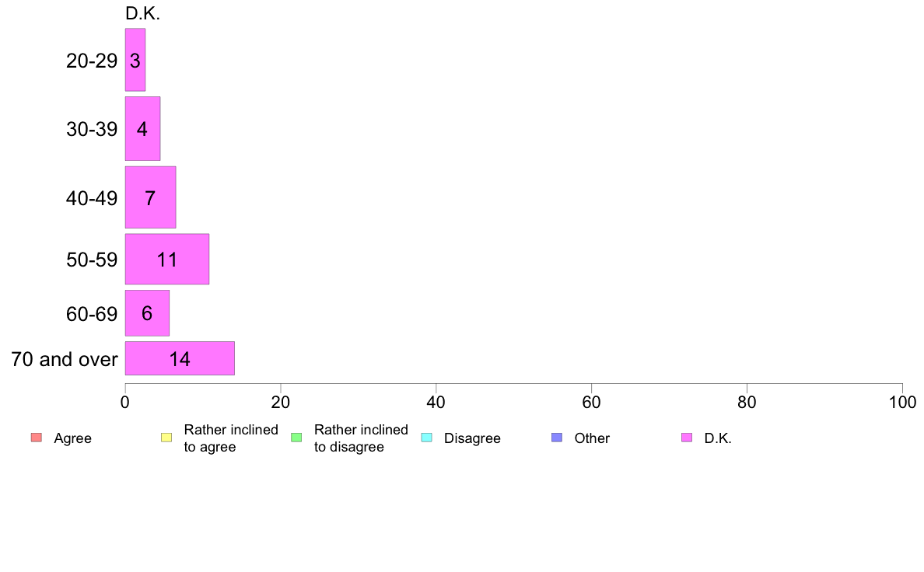
Task: Click the yellow Rather inclined to agree swatch
Action: tap(166, 438)
